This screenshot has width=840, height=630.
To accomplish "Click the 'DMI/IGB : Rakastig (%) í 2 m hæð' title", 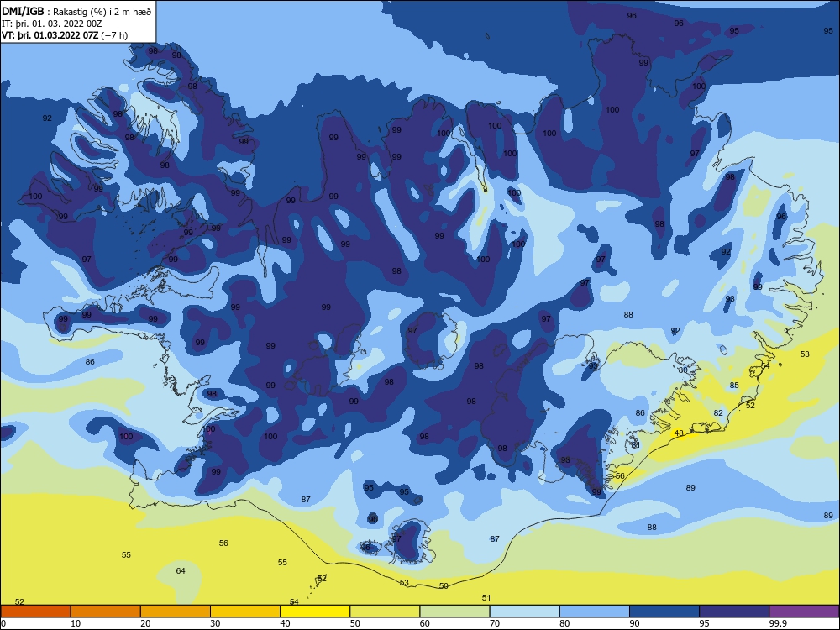I will (76, 12).
